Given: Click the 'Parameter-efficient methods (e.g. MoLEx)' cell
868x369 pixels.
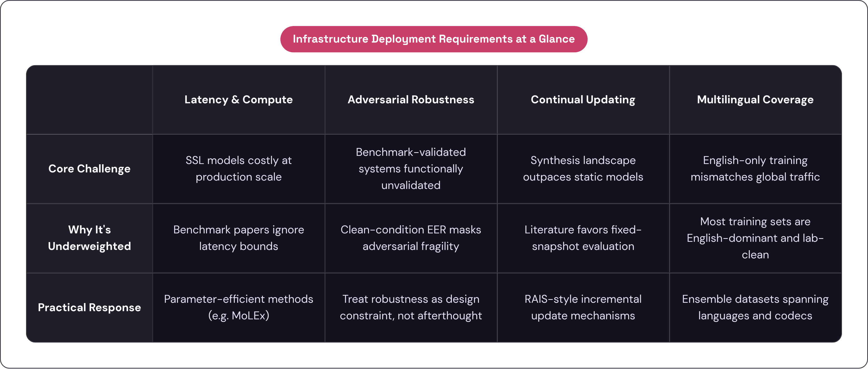Looking at the screenshot, I should pos(239,307).
